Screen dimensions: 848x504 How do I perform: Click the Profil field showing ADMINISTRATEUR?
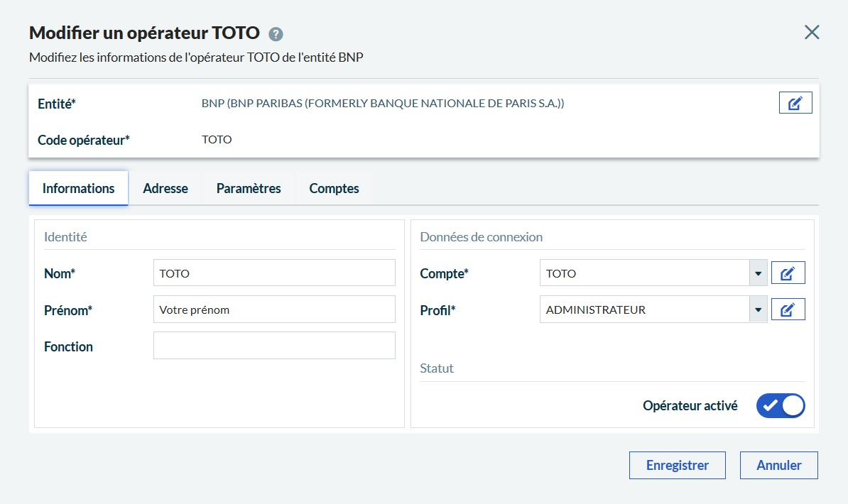coord(643,309)
